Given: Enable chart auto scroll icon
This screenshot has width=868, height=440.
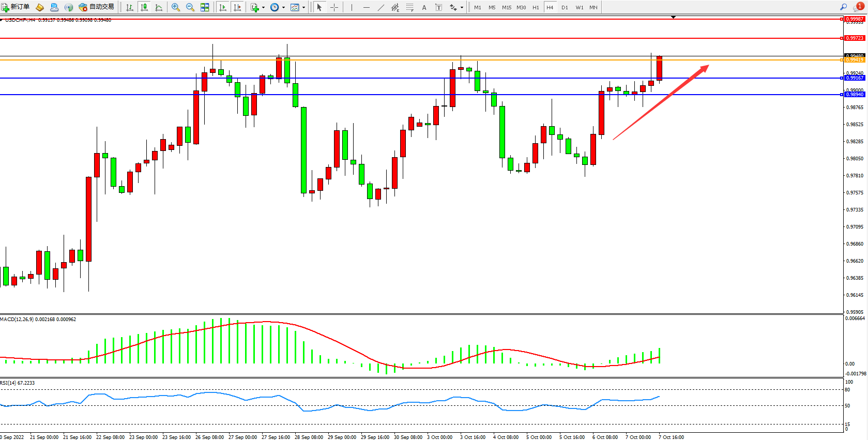Looking at the screenshot, I should coord(223,7).
